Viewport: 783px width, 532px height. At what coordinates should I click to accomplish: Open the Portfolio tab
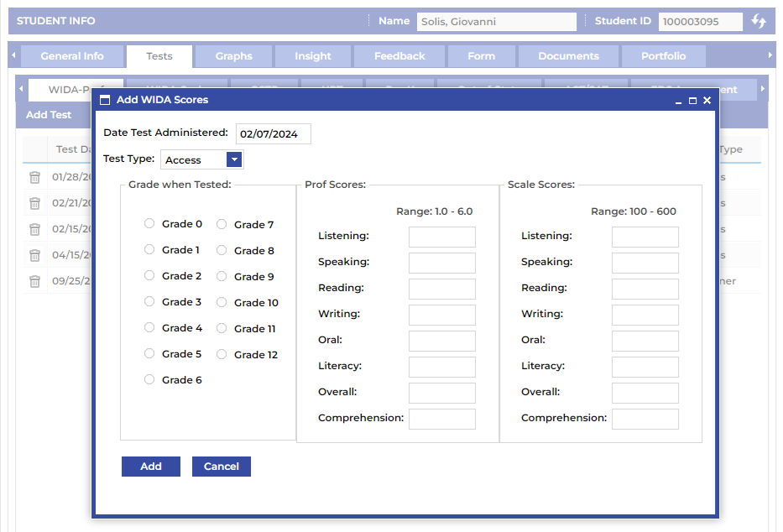[663, 56]
